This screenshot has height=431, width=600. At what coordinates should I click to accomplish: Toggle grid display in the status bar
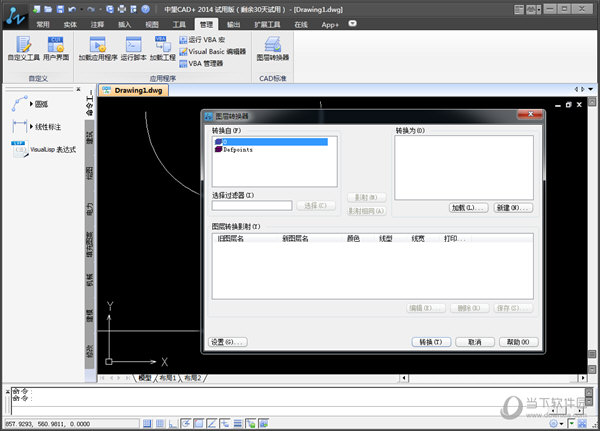tap(160, 423)
